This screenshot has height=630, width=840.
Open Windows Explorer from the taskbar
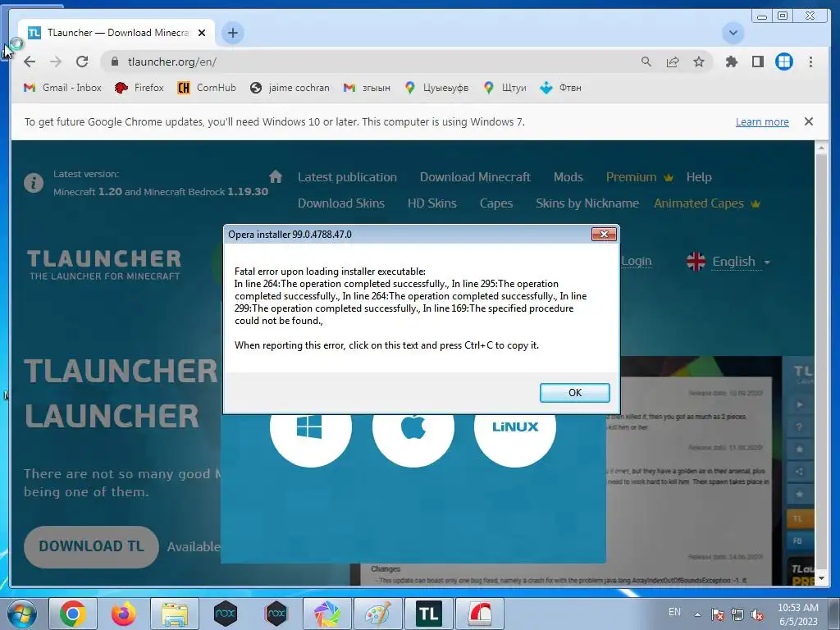pos(175,614)
